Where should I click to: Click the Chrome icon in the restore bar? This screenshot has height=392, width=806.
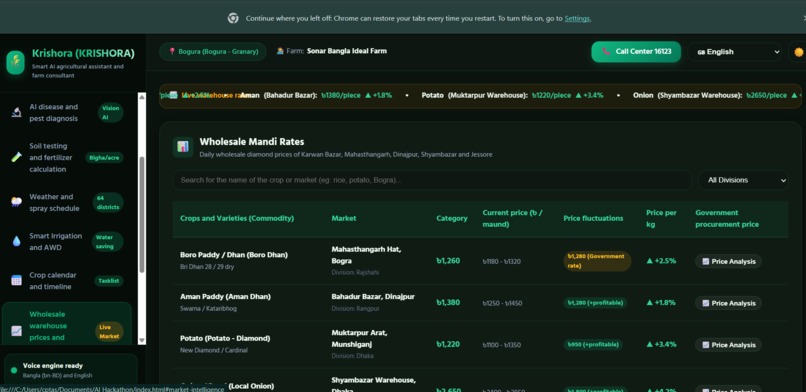(233, 18)
